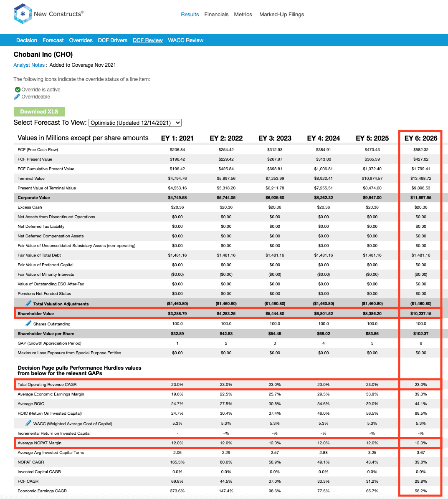This screenshot has height=499, width=448.
Task: Click the FCF Present Value row label
Action: point(35,159)
